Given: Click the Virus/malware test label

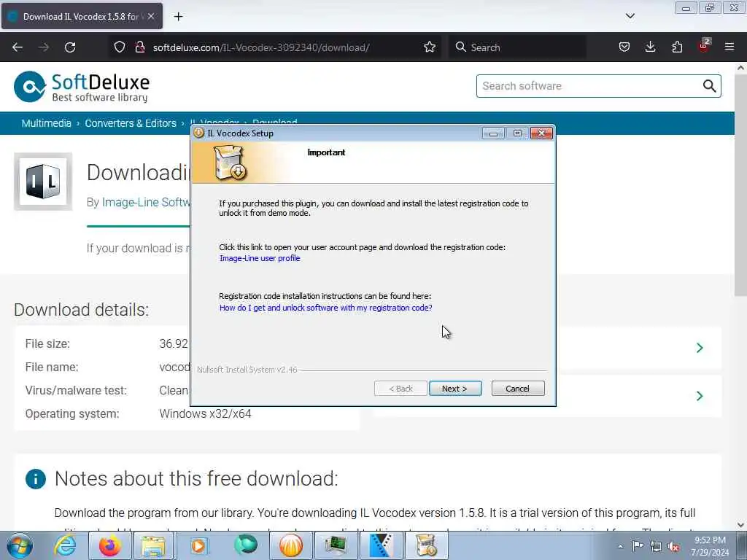Looking at the screenshot, I should click(76, 391).
